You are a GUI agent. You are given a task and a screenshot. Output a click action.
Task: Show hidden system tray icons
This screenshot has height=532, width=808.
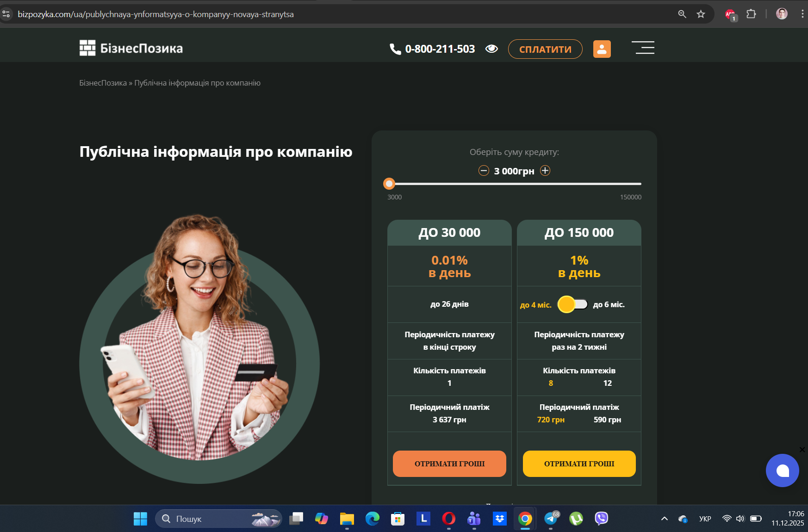click(665, 519)
